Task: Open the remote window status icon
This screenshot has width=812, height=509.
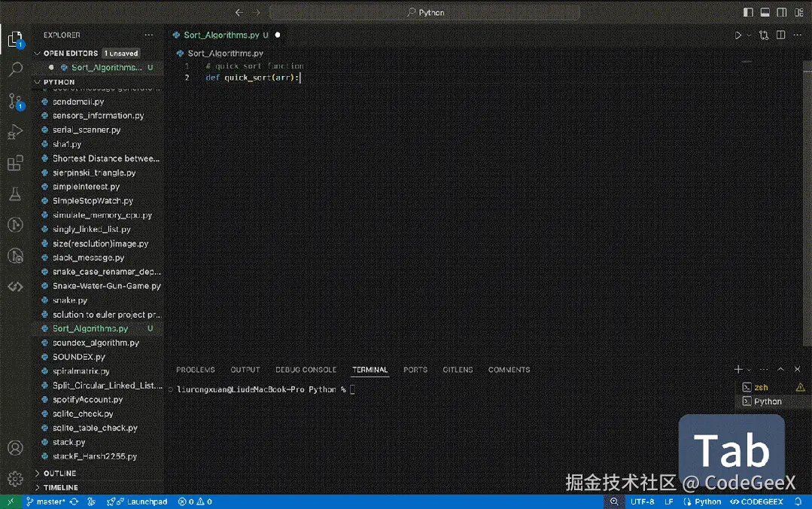Action: 11,501
